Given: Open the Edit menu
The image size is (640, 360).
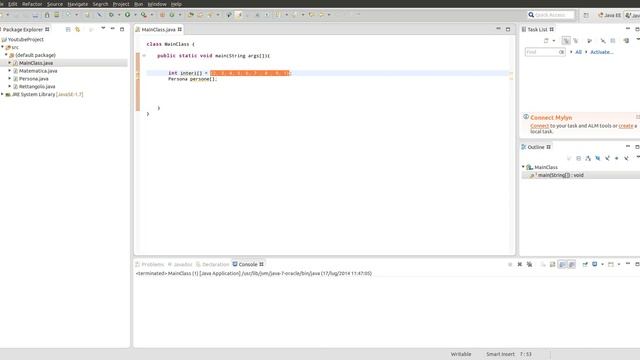Looking at the screenshot, I should 13,4.
